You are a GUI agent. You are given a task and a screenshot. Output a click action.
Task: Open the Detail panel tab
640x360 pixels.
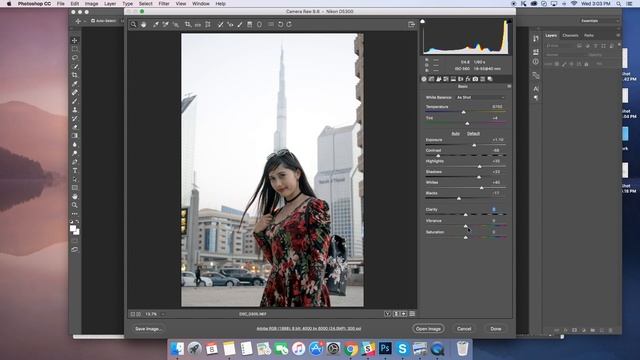click(x=439, y=79)
